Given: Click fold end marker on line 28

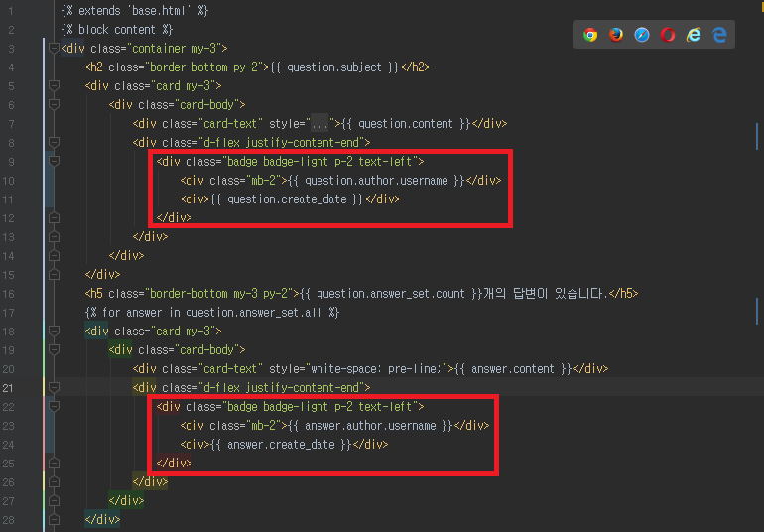Looking at the screenshot, I should [x=55, y=520].
